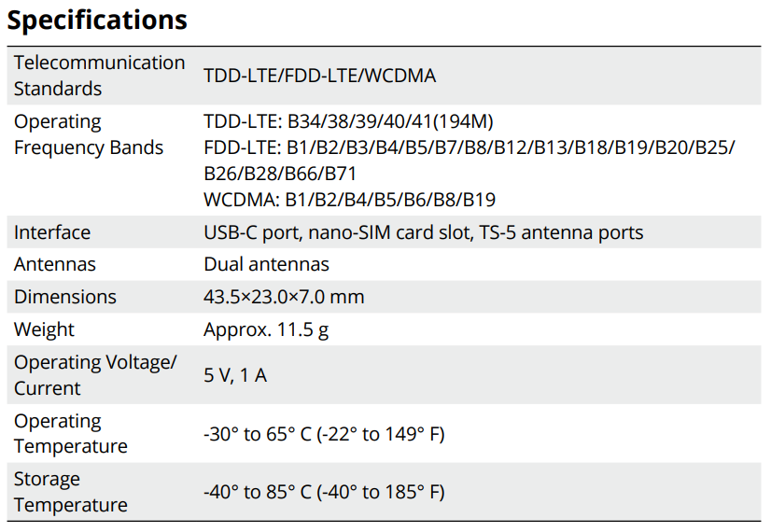Click the 43.5×23.0×7.0 mm dimensions value

tap(284, 297)
